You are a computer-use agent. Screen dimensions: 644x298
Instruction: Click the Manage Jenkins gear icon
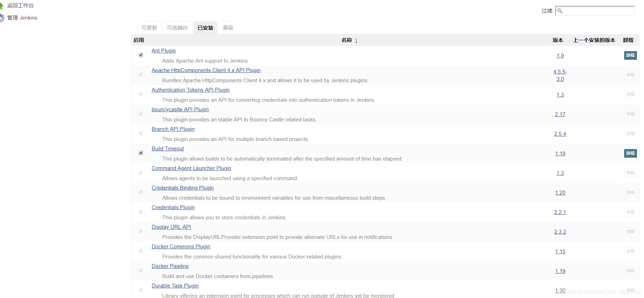2,18
